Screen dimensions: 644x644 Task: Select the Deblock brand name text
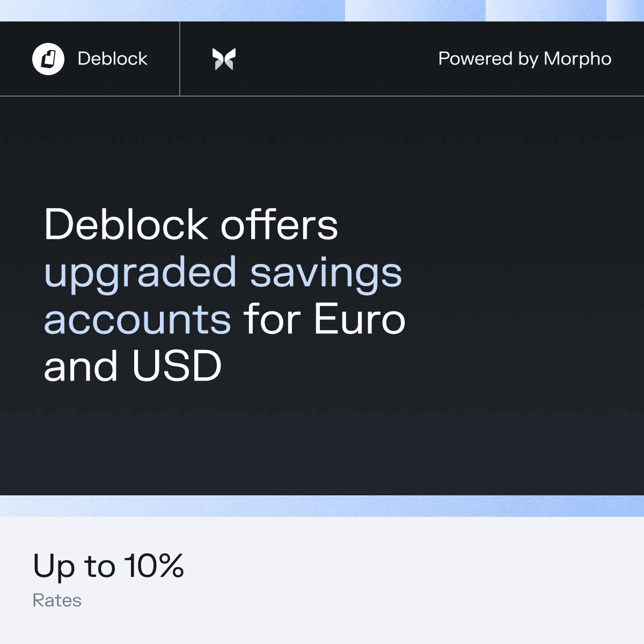[x=112, y=58]
